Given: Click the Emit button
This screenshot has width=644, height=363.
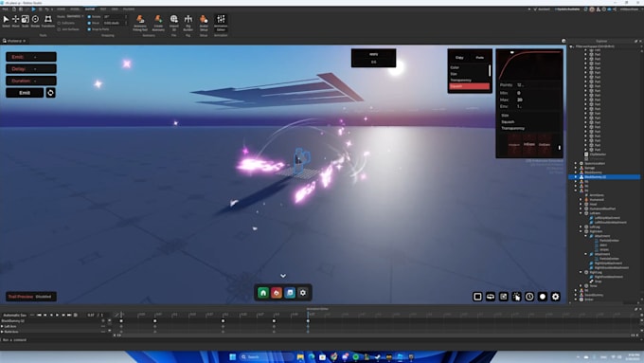Looking at the screenshot, I should point(25,93).
